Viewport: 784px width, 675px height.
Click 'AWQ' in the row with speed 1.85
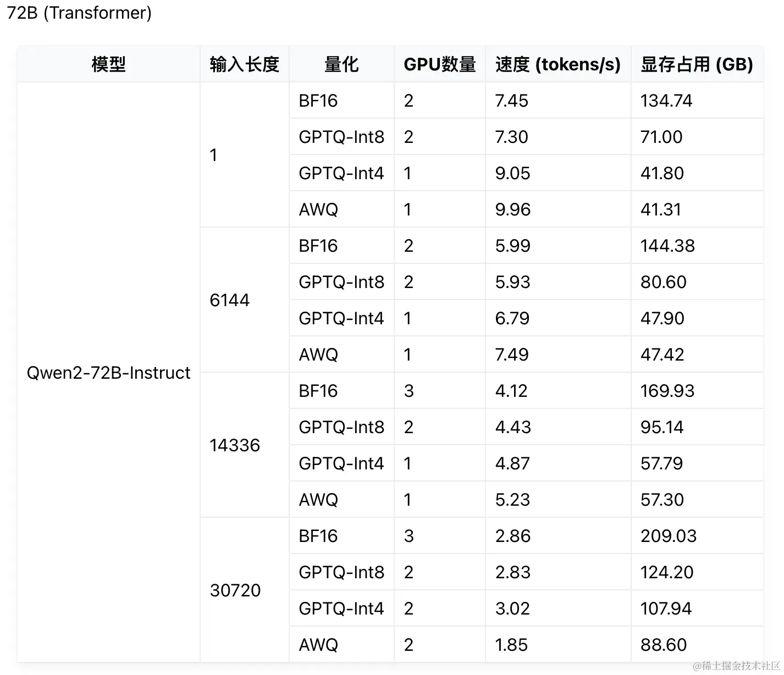tap(318, 645)
